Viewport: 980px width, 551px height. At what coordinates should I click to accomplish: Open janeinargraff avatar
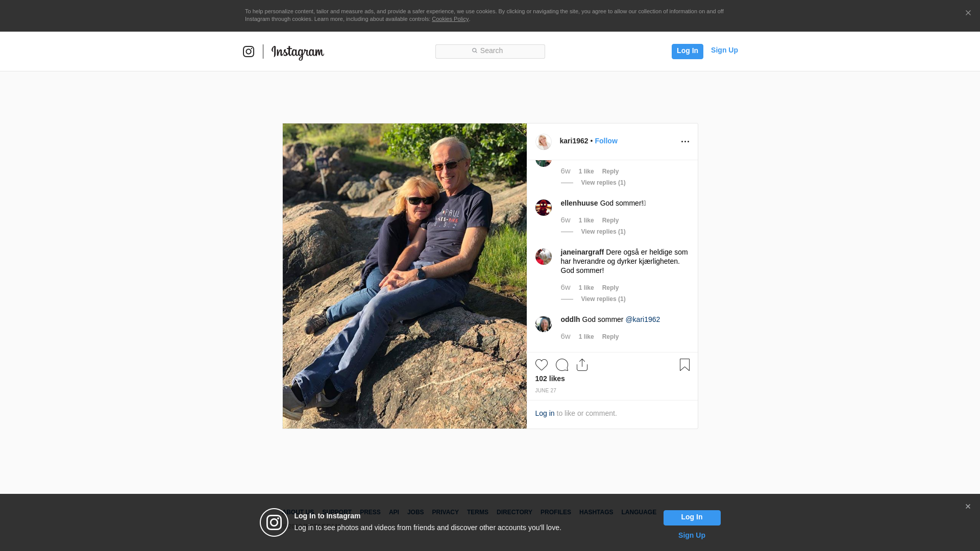click(x=544, y=257)
